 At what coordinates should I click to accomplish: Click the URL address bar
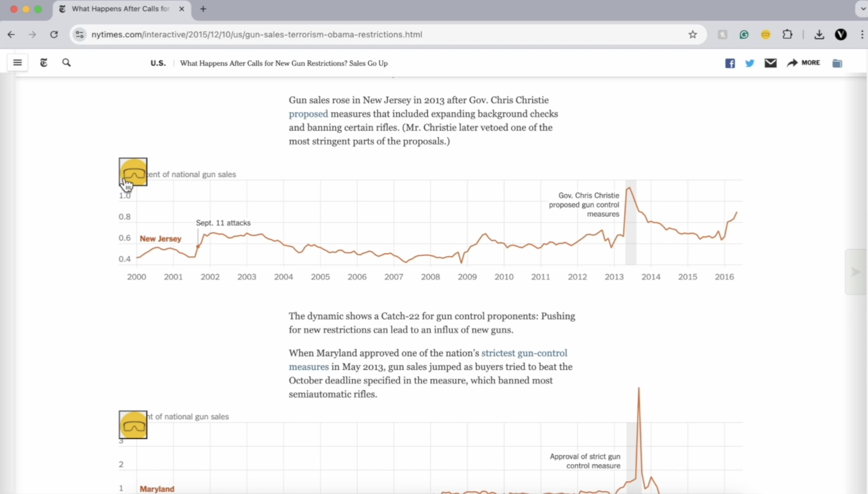[x=373, y=35]
